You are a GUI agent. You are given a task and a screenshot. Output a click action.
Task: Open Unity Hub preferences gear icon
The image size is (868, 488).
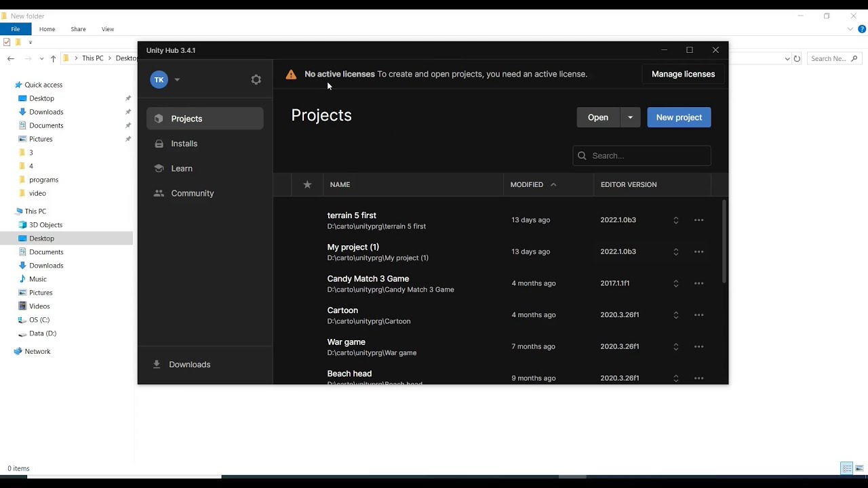tap(256, 79)
